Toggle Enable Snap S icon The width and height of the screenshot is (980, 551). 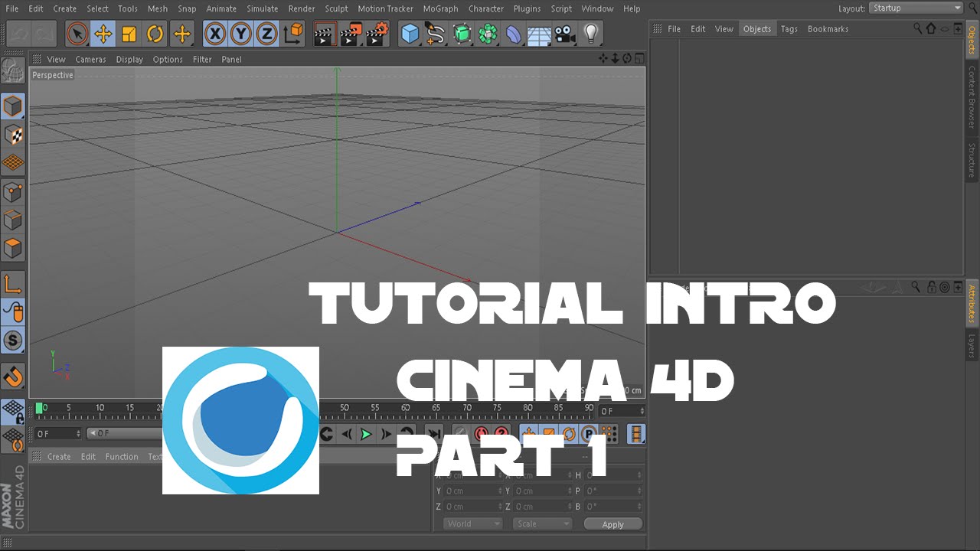(13, 341)
